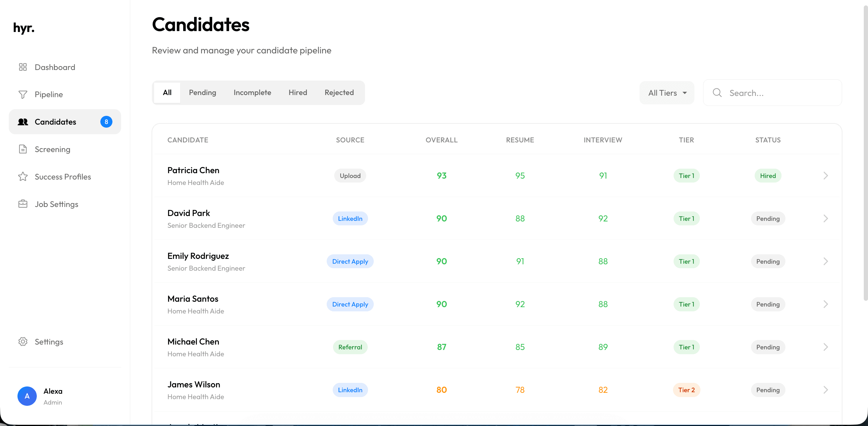Click the search magnifier icon
The height and width of the screenshot is (426, 868).
tap(717, 92)
